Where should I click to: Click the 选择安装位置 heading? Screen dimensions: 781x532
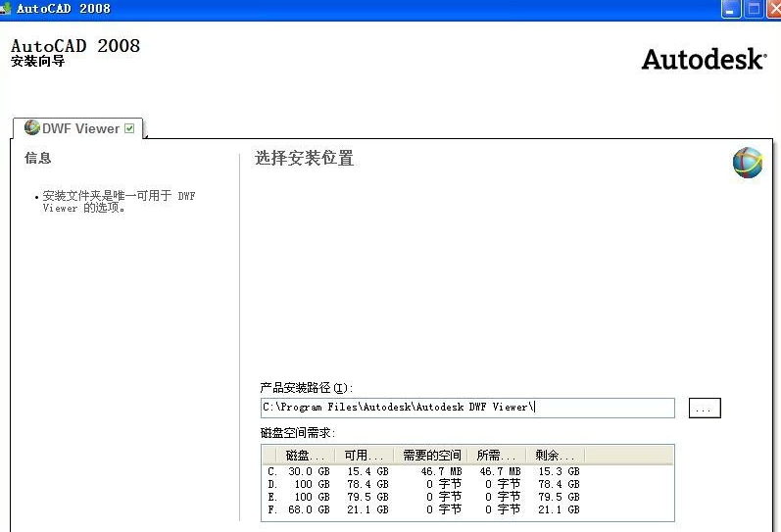(305, 159)
